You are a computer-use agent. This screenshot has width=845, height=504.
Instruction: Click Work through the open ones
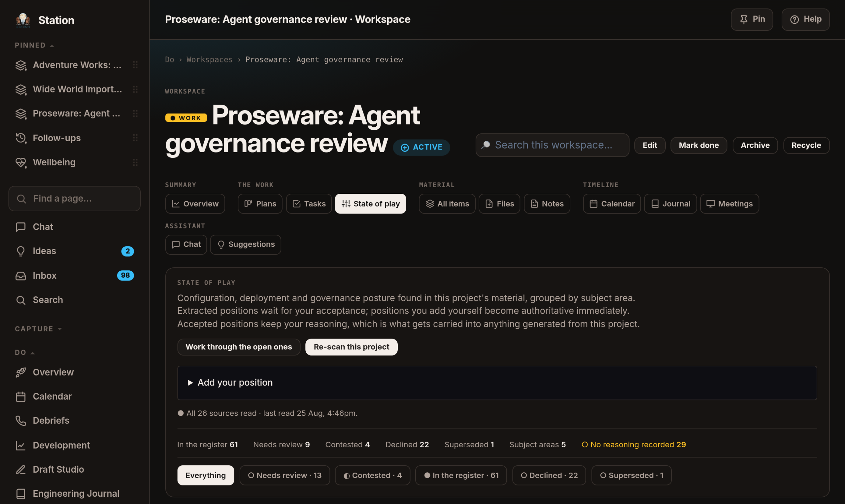click(x=238, y=347)
